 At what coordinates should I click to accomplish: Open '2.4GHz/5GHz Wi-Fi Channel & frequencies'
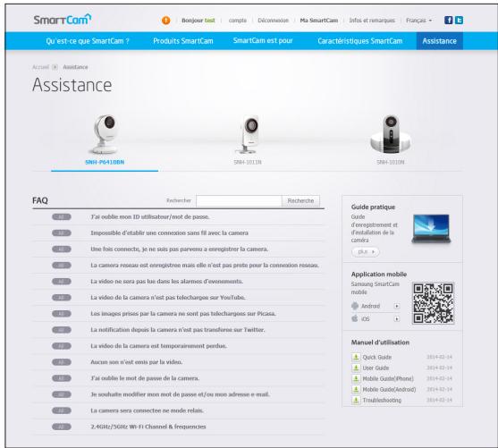click(148, 427)
